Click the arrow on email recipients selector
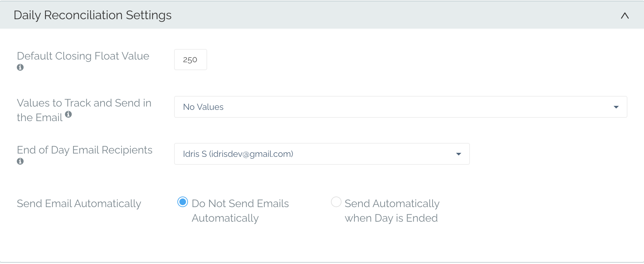This screenshot has width=644, height=264. pyautogui.click(x=459, y=154)
